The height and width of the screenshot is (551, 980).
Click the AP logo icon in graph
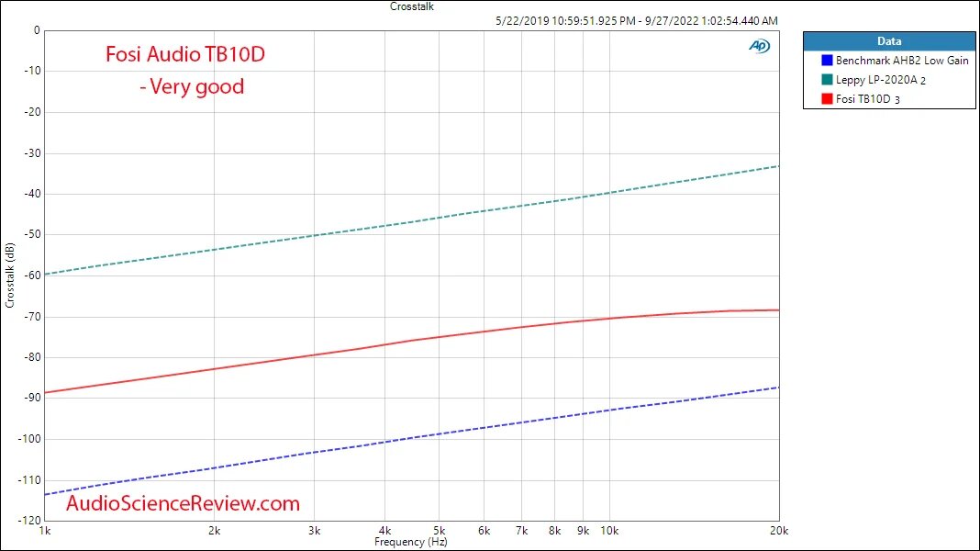click(x=760, y=46)
